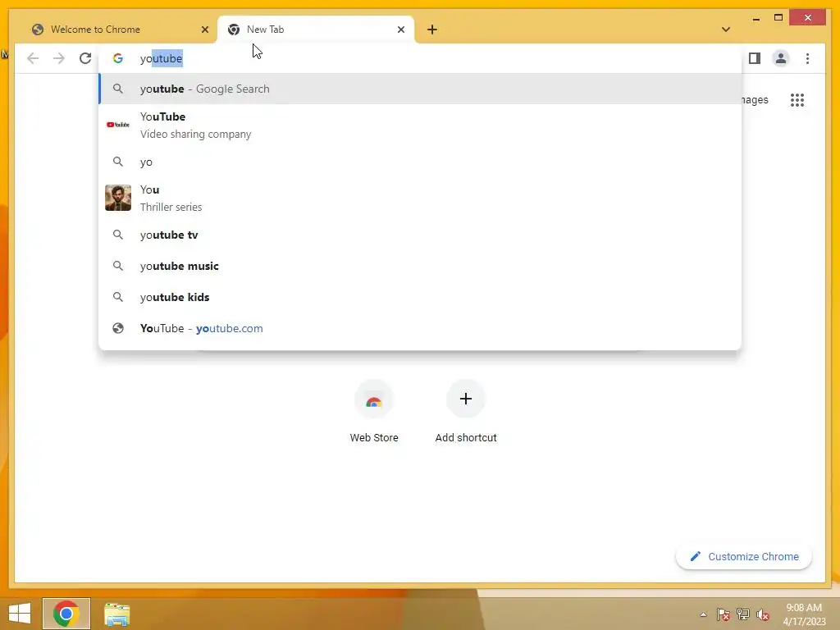Screen dimensions: 840x630
Task: Minimize the Chrome window
Action: click(756, 18)
